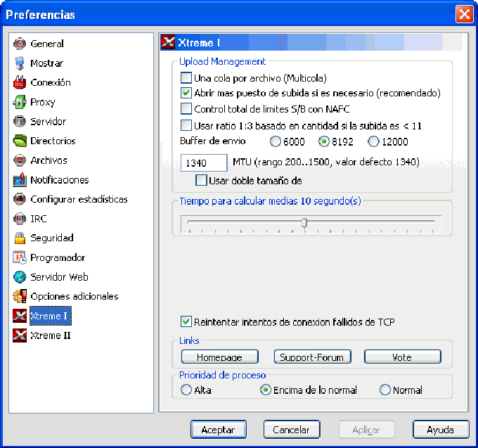Set process priority to Alta
The width and height of the screenshot is (478, 448).
click(186, 390)
